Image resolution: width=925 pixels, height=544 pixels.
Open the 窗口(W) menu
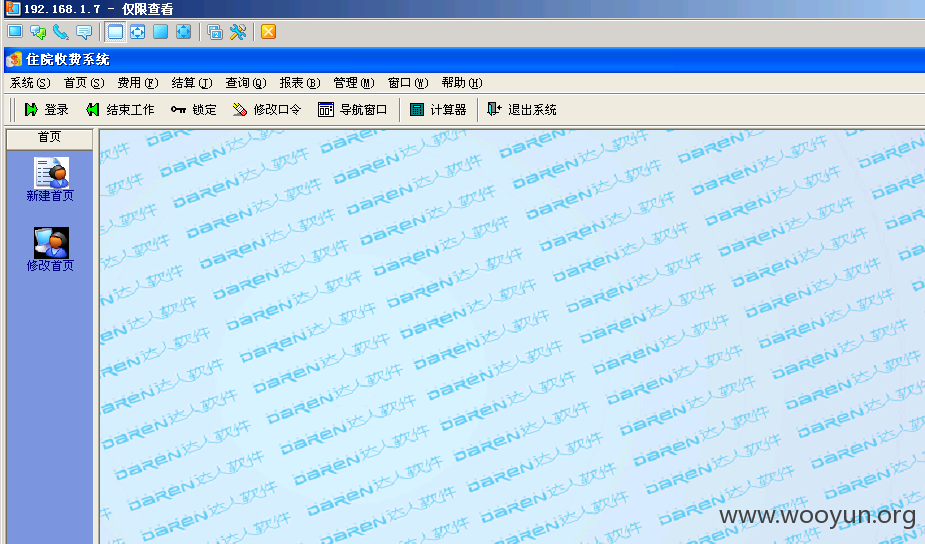tap(408, 83)
